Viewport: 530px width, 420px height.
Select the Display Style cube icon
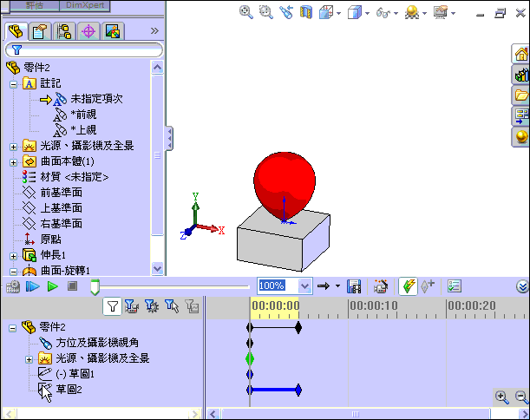(355, 13)
